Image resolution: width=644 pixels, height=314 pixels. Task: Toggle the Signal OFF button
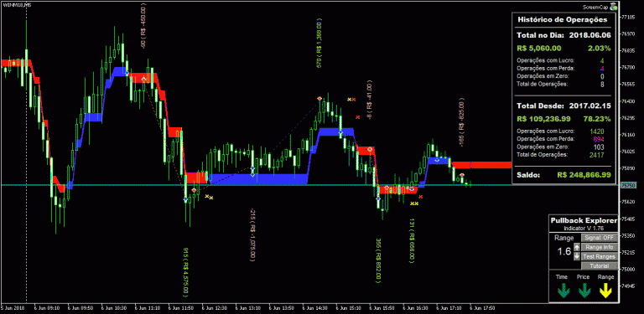(600, 238)
